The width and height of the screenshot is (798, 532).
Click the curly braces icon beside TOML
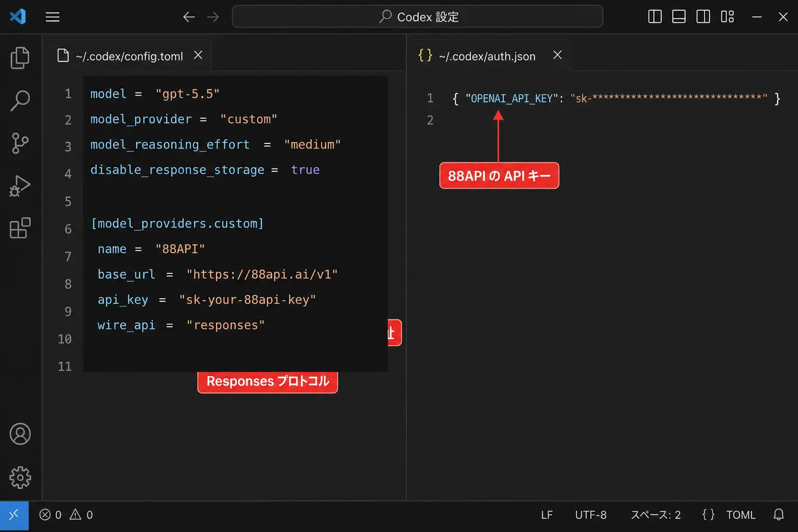(708, 515)
